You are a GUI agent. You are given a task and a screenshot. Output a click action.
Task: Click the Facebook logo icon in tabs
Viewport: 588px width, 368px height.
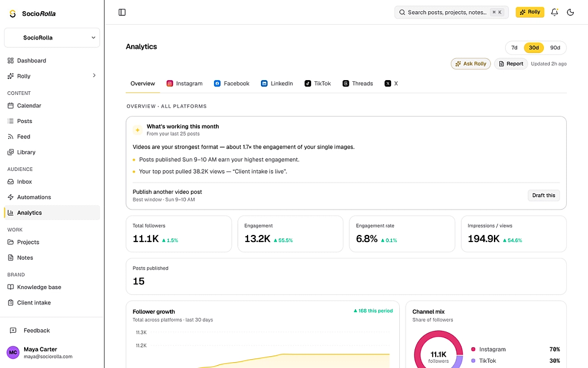coord(217,84)
